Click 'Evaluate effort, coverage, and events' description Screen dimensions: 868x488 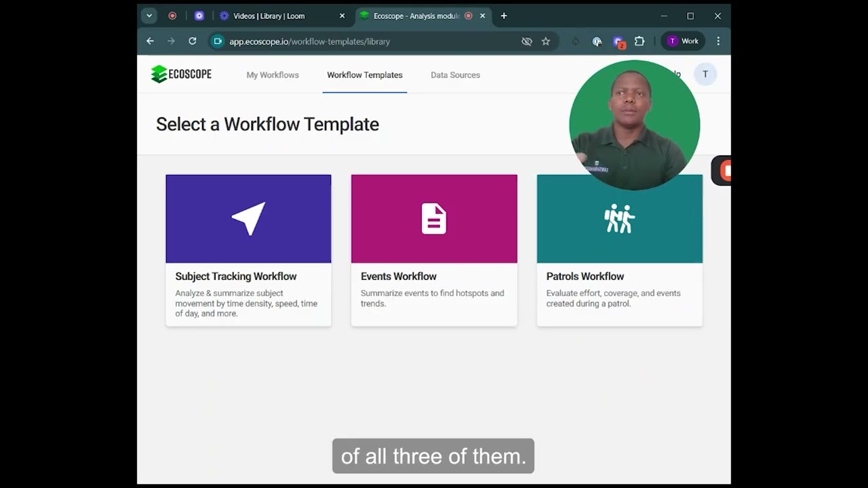tap(614, 298)
